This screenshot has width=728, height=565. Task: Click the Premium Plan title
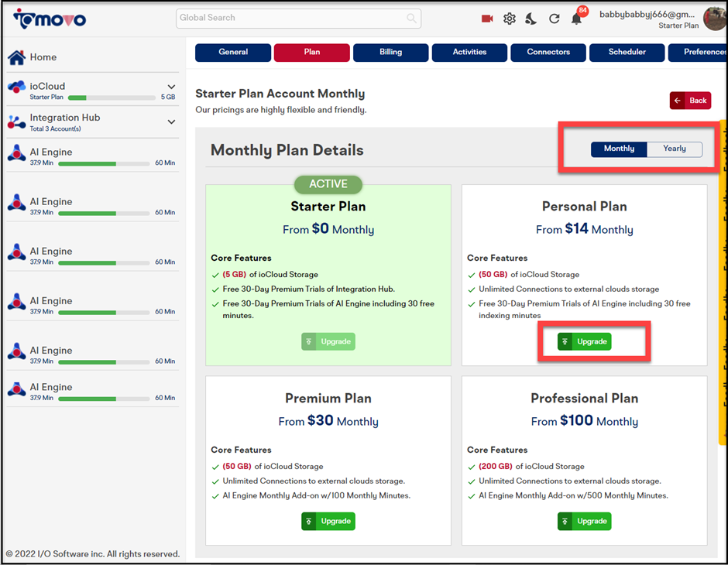[x=328, y=398]
